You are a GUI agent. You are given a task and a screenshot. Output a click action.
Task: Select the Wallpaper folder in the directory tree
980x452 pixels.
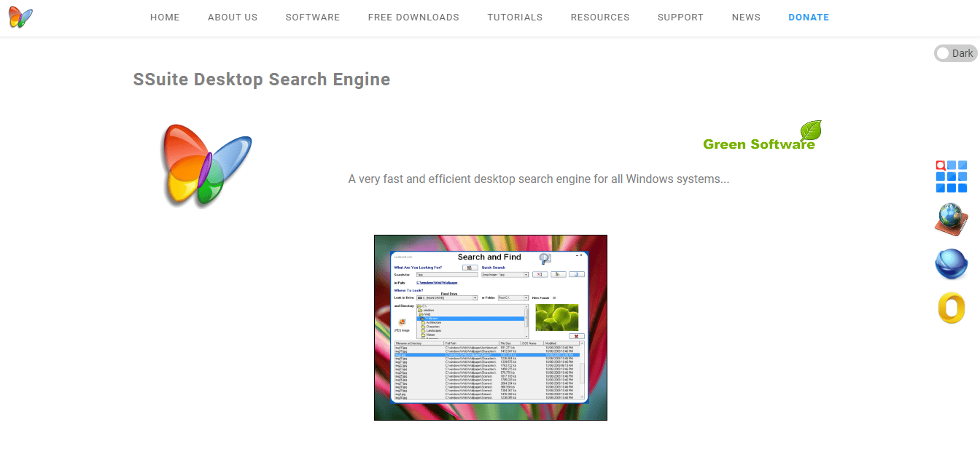(x=432, y=318)
